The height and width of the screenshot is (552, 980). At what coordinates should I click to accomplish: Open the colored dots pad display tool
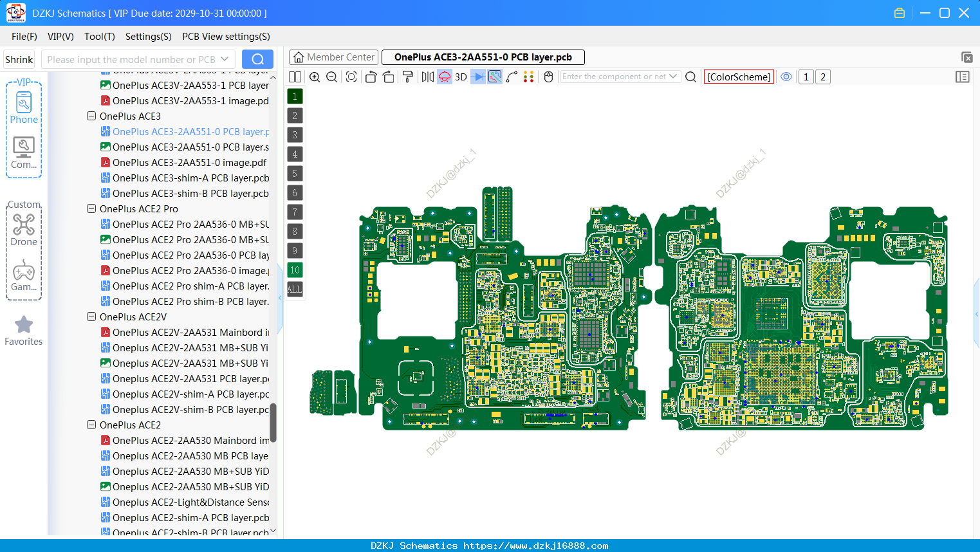click(x=529, y=77)
